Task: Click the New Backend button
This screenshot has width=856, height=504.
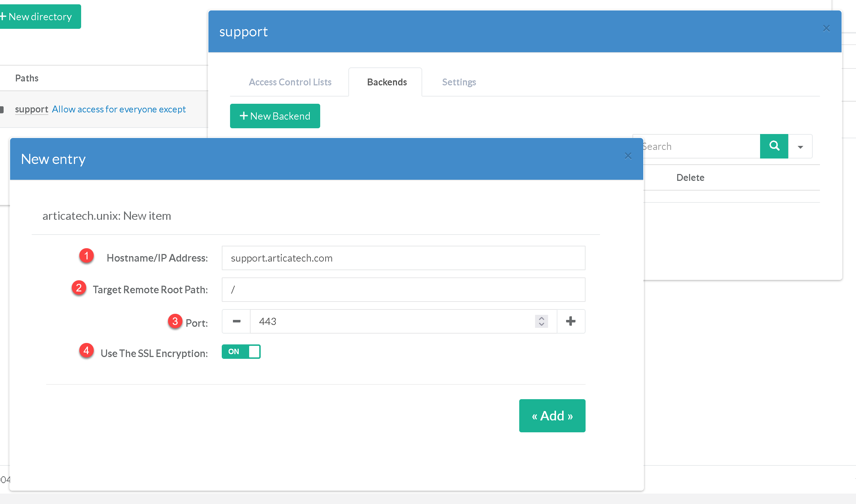Action: click(275, 116)
